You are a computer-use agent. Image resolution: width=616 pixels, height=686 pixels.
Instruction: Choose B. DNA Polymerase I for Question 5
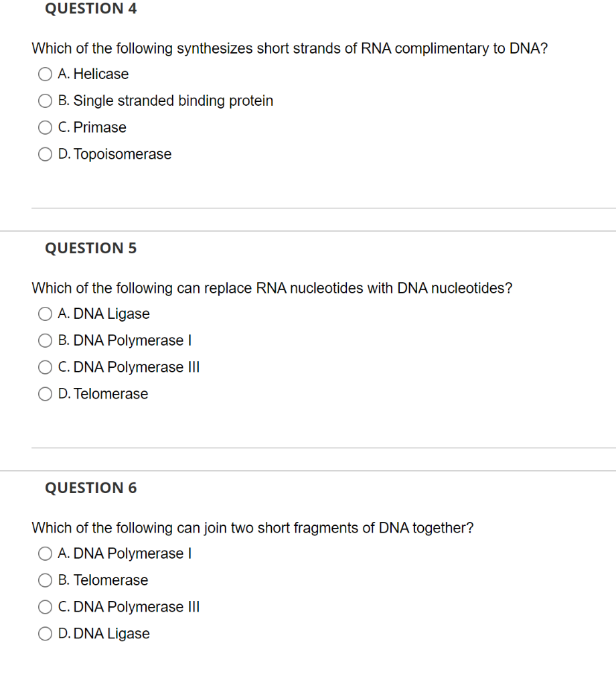click(45, 340)
